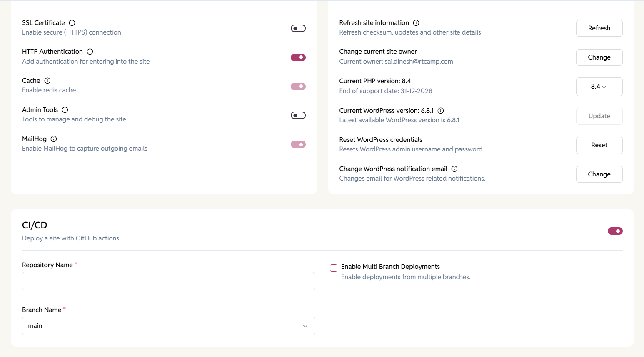Open the PHP version 8.4 dropdown

click(x=599, y=87)
